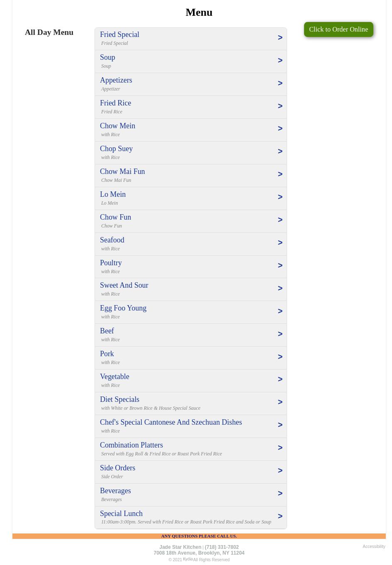Click the Accessibility link in footer
This screenshot has height=565, width=392.
374,547
